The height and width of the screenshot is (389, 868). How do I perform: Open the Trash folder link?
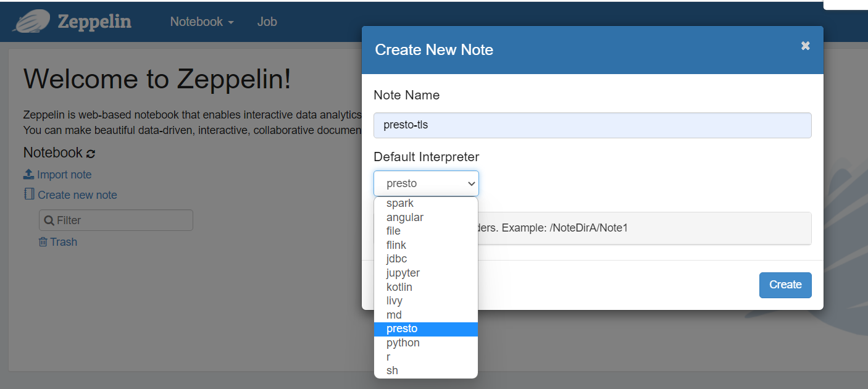(64, 242)
